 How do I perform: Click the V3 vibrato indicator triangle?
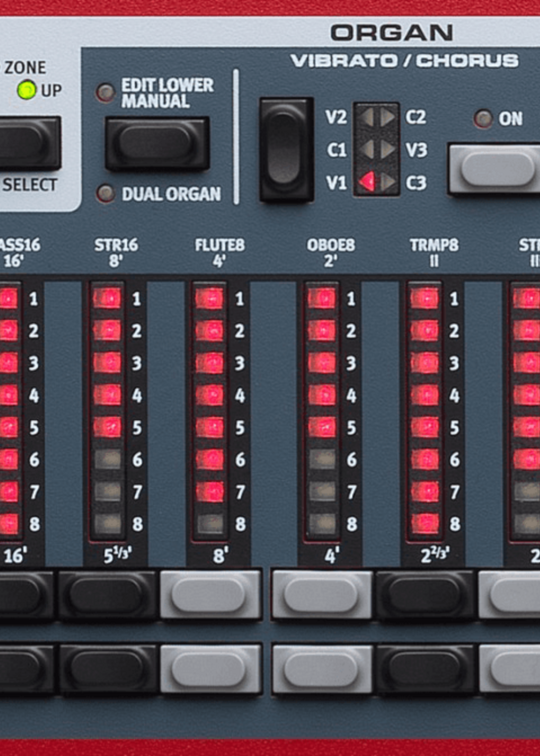click(x=387, y=149)
